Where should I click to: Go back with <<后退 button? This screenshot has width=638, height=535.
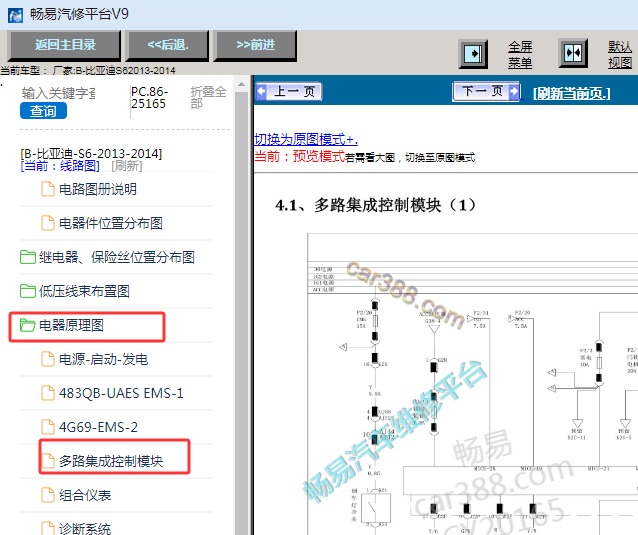tap(168, 45)
